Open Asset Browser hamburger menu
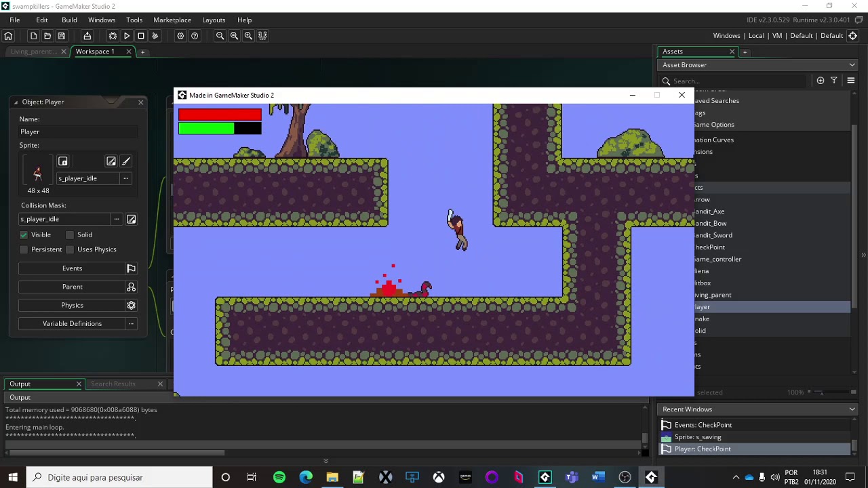Screen dimensions: 868x488 (x=851, y=81)
